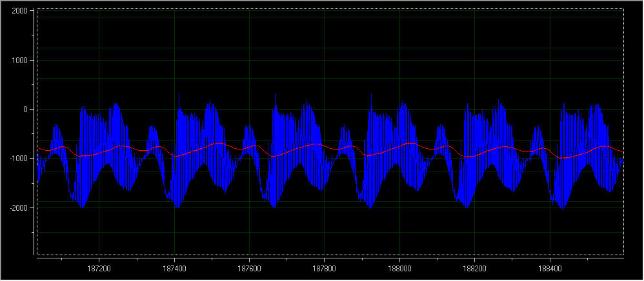
Task: Click the 188200 x-axis label
Action: pos(474,268)
